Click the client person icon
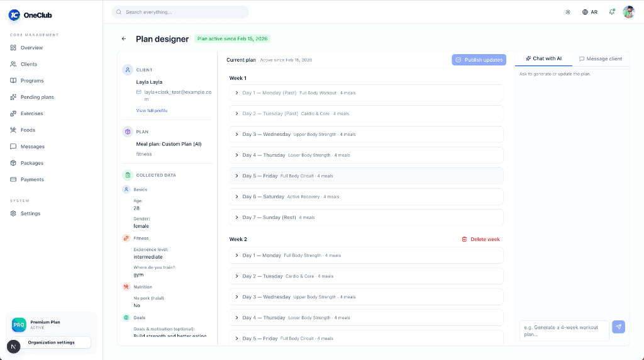The image size is (644, 360). pyautogui.click(x=128, y=70)
